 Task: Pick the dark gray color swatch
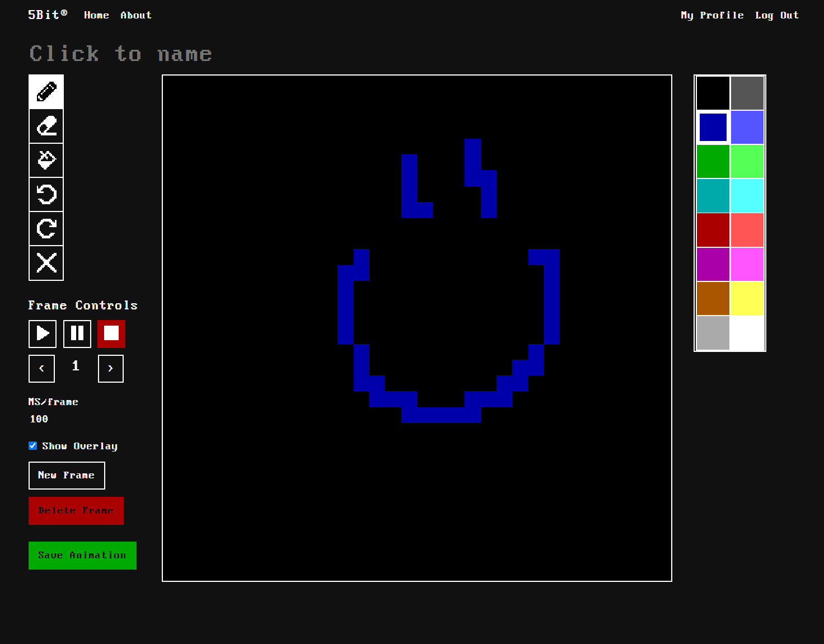747,93
